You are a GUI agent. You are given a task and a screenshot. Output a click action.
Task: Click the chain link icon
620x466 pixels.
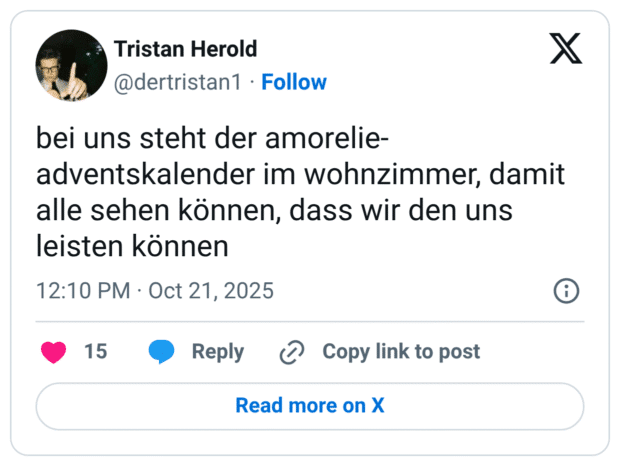(x=292, y=352)
